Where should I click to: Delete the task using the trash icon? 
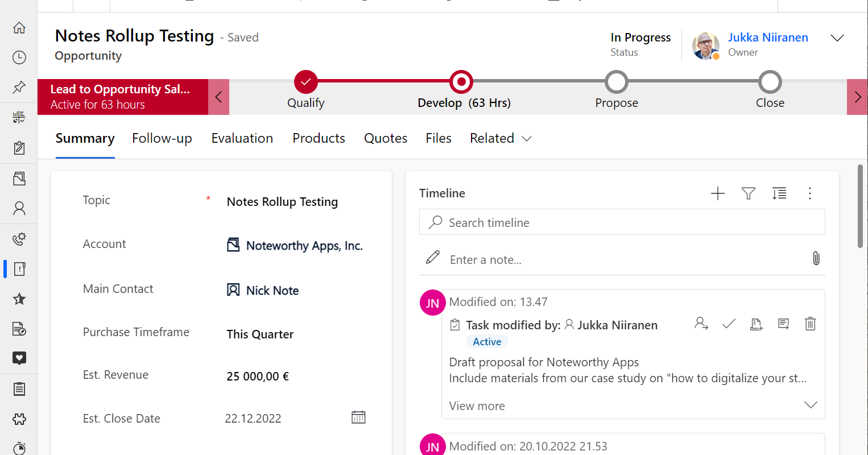(x=810, y=324)
